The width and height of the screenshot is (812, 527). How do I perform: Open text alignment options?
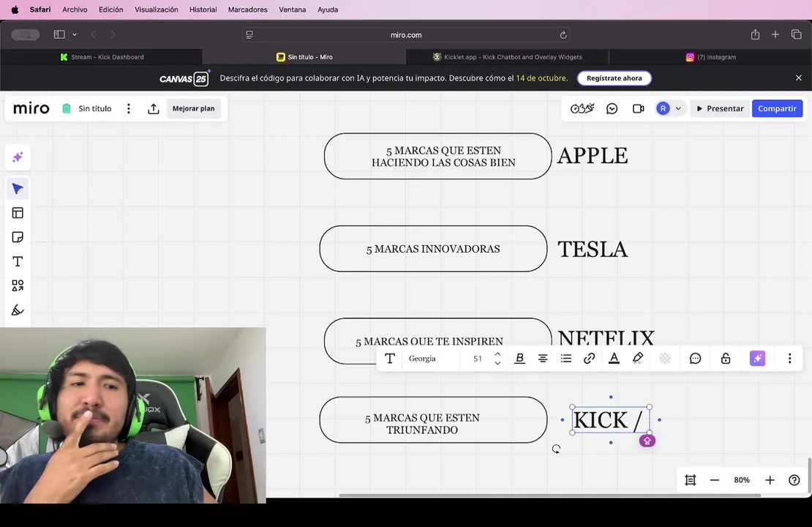pyautogui.click(x=543, y=359)
